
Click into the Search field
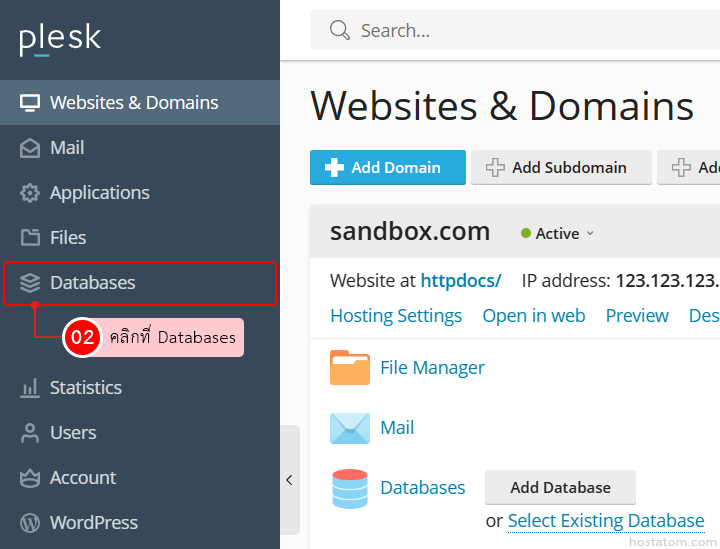(520, 31)
